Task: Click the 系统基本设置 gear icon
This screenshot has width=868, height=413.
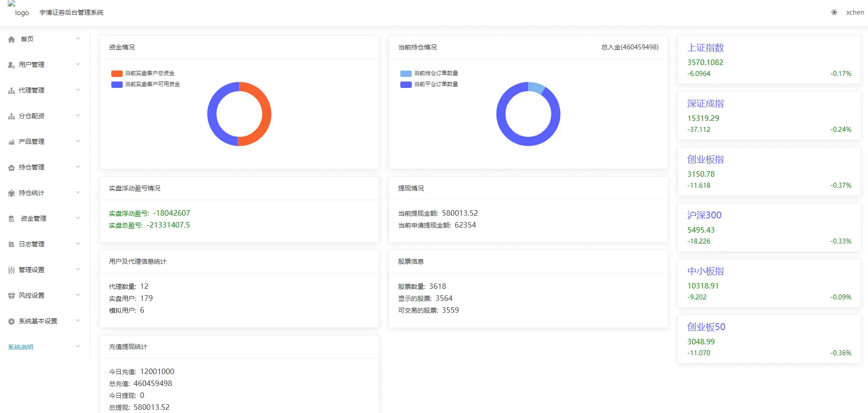Action: click(x=11, y=321)
